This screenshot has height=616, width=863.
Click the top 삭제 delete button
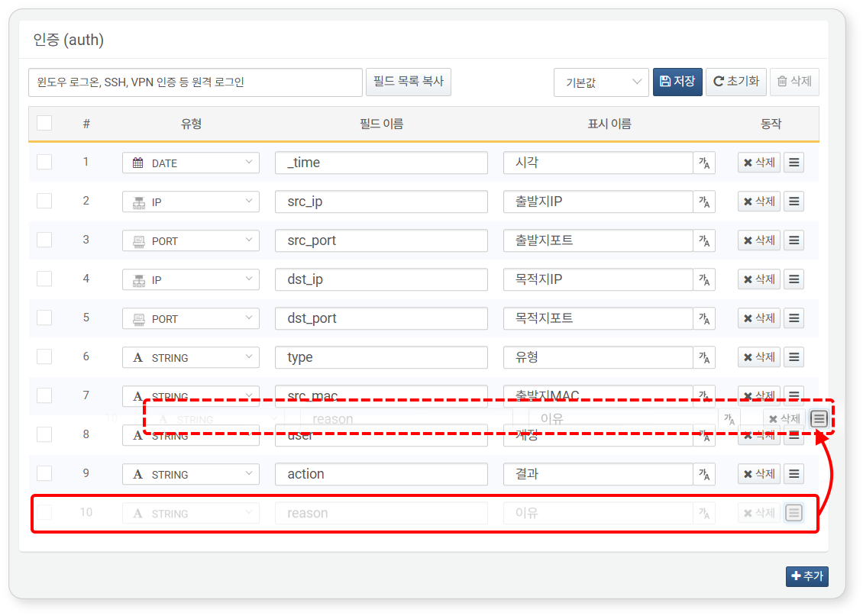[794, 82]
